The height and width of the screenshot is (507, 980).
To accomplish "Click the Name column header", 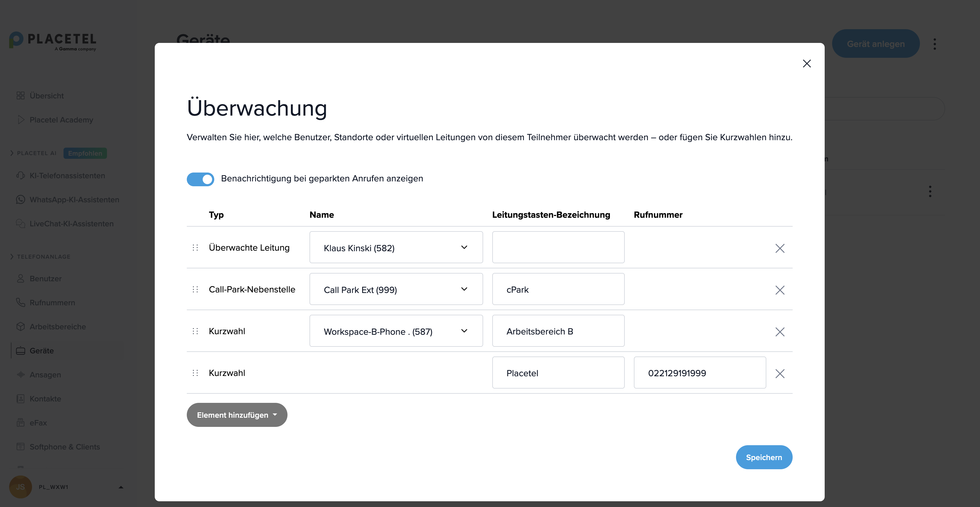I will 322,215.
